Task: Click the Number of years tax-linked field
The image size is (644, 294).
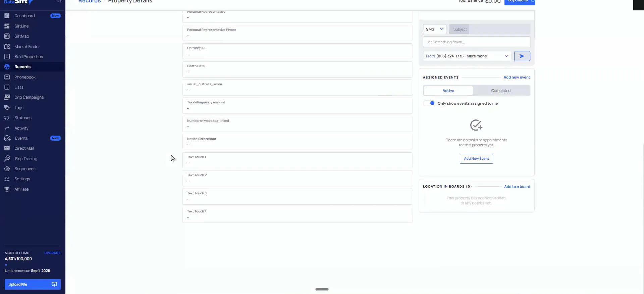Action: 297,124
